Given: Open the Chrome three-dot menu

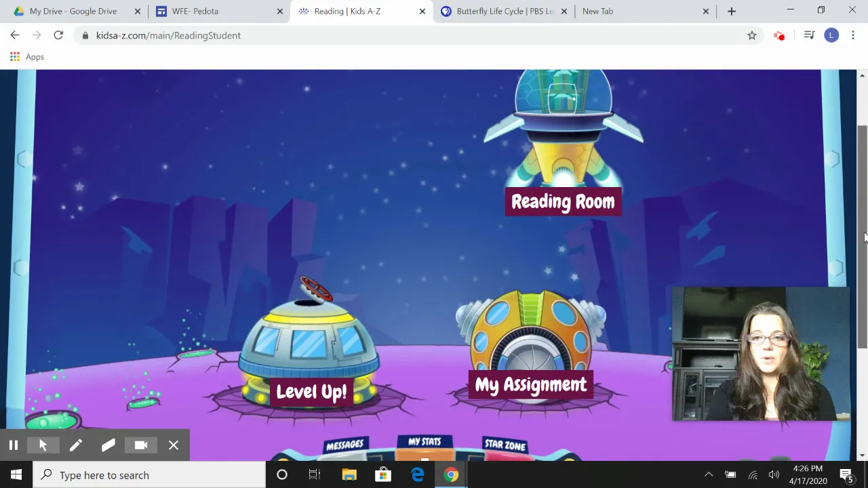Looking at the screenshot, I should pyautogui.click(x=853, y=35).
